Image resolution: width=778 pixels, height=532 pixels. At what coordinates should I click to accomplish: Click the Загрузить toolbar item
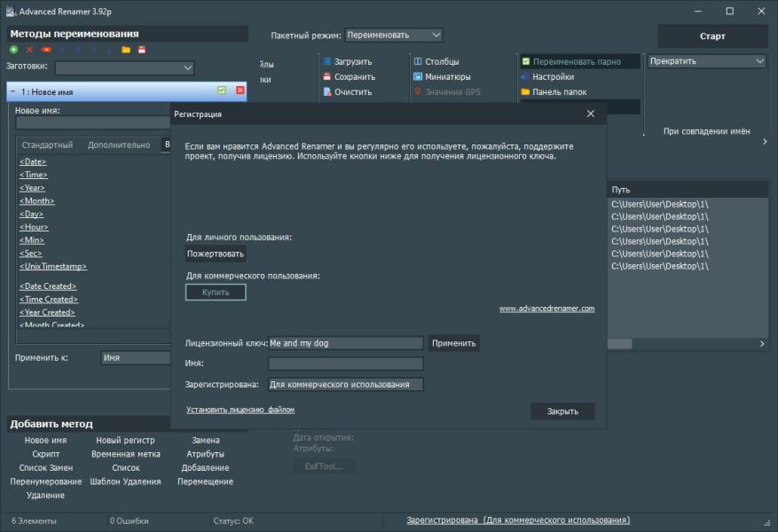coord(348,61)
